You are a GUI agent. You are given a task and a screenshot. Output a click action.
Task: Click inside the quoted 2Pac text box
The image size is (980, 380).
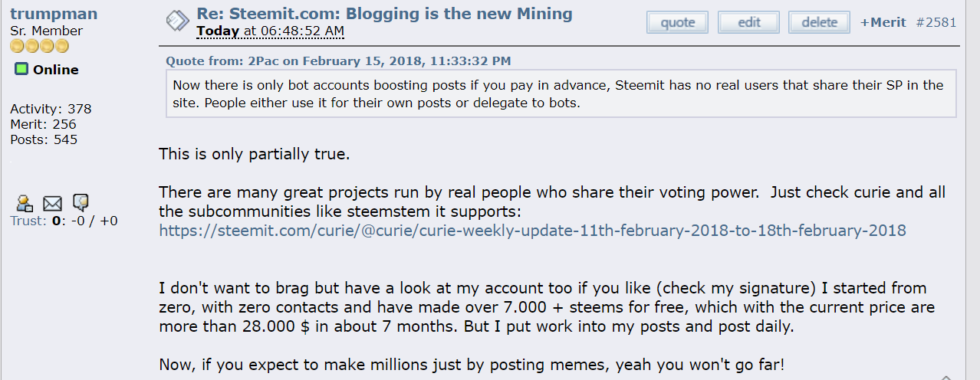click(561, 93)
